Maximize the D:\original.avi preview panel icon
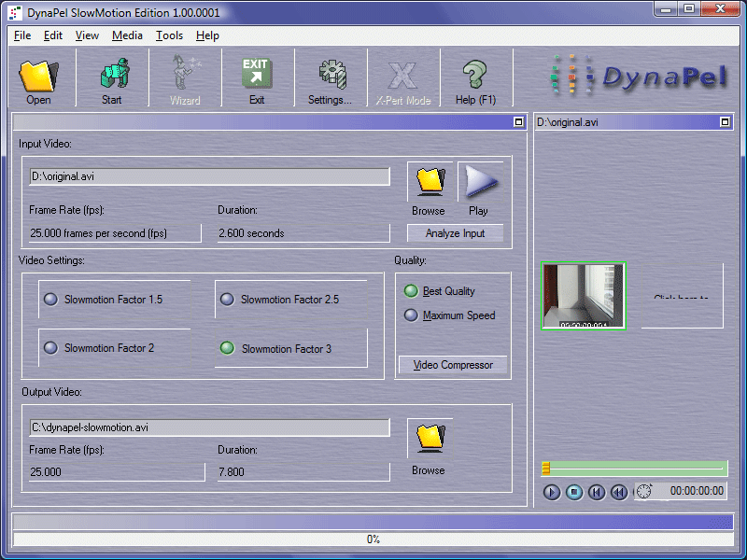The height and width of the screenshot is (560, 747). click(726, 122)
